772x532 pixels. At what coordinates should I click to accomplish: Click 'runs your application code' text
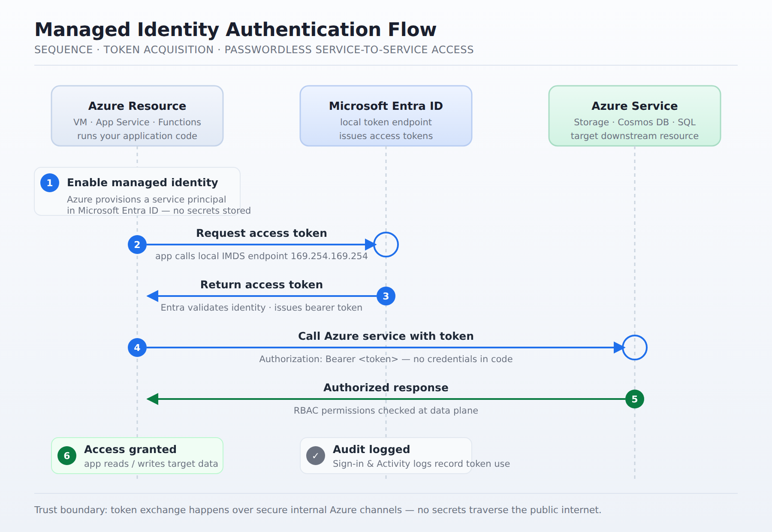pyautogui.click(x=137, y=136)
